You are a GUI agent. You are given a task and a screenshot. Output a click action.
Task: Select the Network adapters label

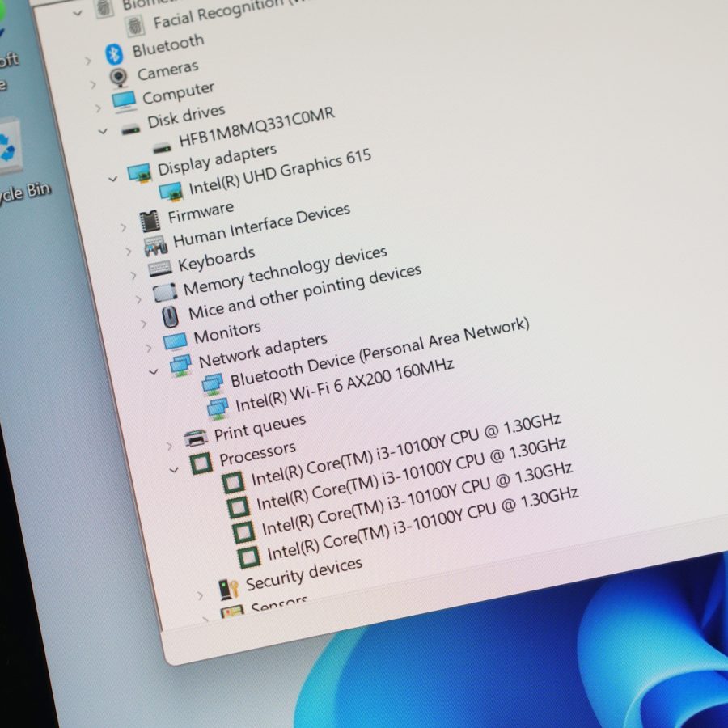tap(263, 352)
